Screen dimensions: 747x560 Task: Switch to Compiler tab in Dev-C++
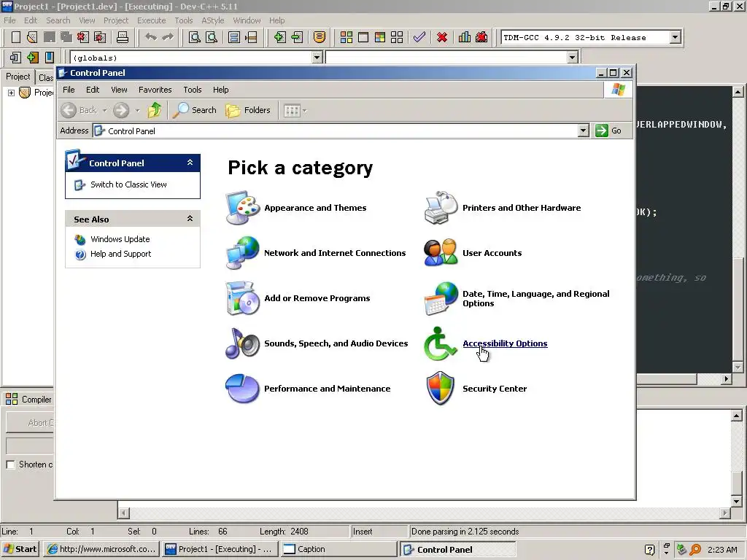tap(29, 399)
